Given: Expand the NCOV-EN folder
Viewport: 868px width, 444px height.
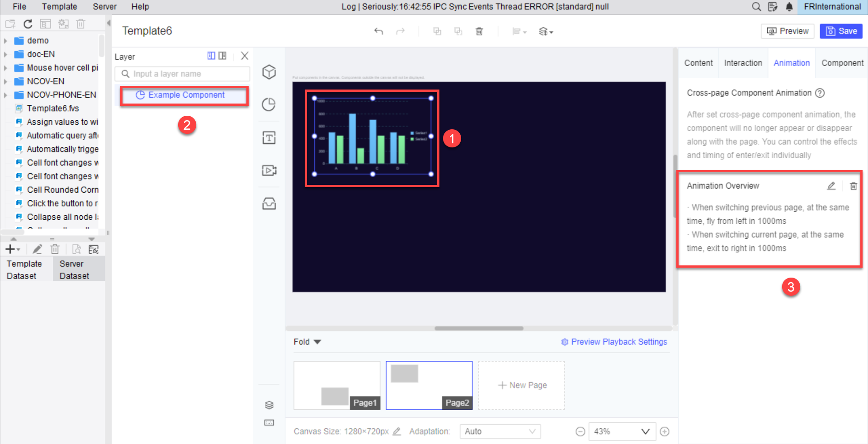Looking at the screenshot, I should pos(5,81).
